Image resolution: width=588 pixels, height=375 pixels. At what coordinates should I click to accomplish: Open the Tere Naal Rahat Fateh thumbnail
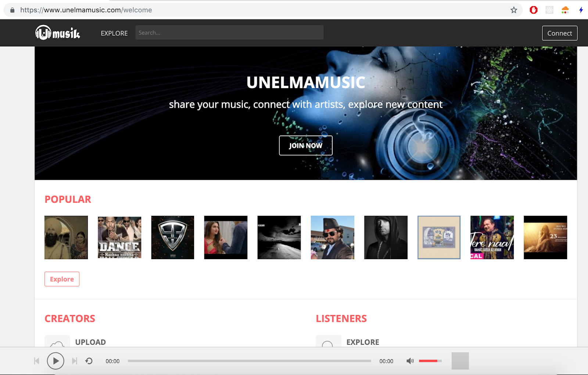pos(492,238)
